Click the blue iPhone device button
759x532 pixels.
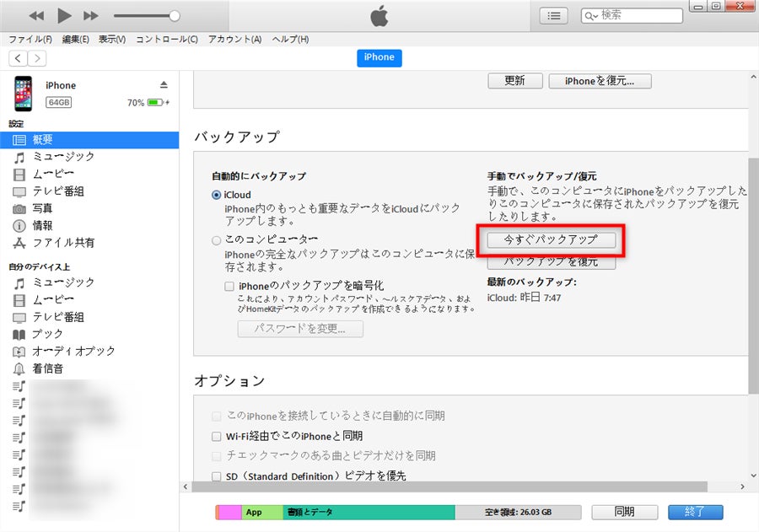pos(379,57)
